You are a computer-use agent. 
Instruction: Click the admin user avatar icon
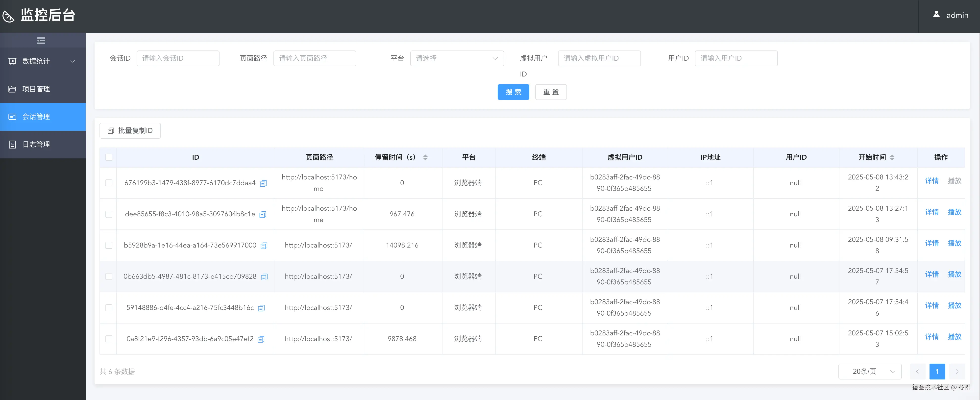[x=936, y=14]
